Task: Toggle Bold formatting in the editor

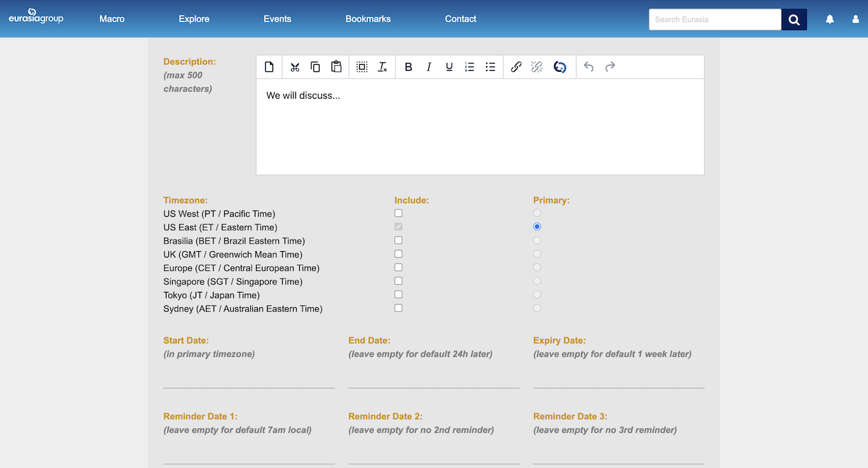Action: click(x=409, y=67)
